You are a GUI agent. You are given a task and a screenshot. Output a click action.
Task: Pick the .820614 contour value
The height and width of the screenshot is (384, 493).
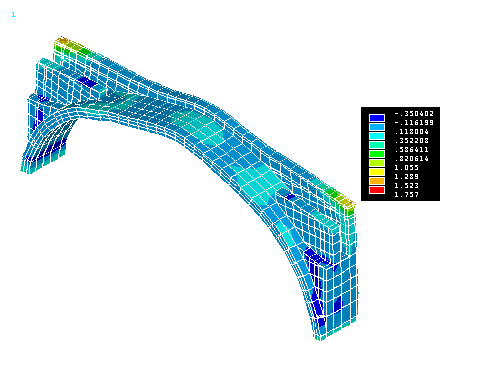point(412,159)
